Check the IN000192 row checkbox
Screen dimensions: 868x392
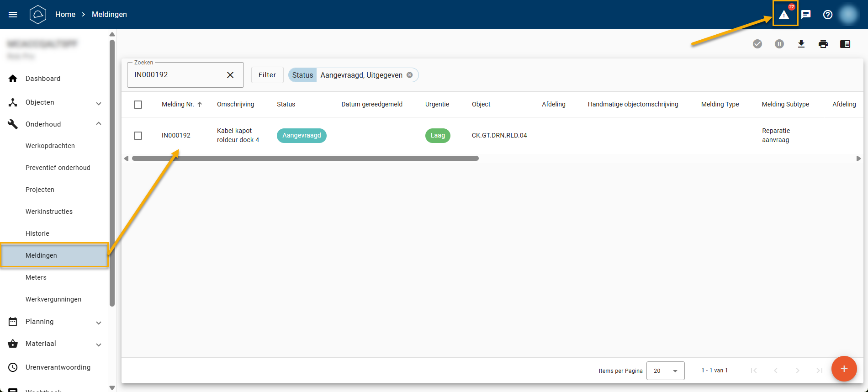(138, 136)
